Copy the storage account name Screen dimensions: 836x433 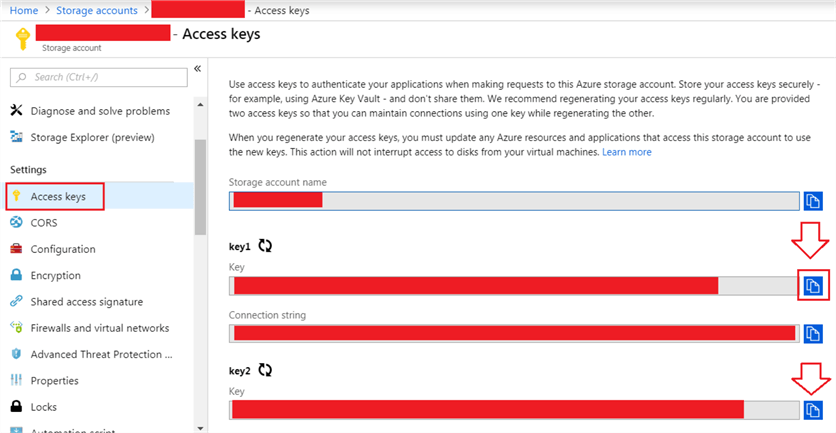point(813,200)
